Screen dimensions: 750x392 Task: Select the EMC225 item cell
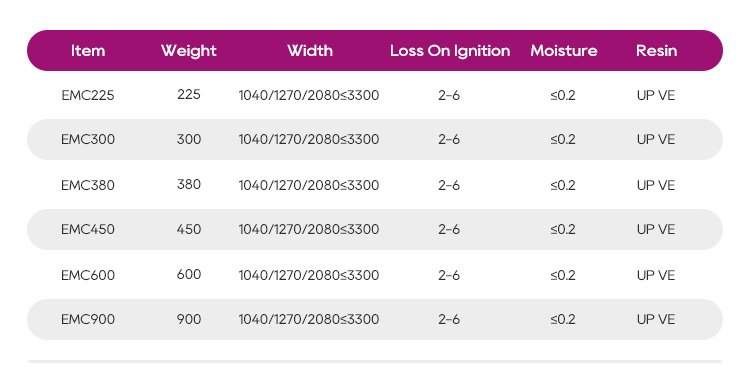88,95
